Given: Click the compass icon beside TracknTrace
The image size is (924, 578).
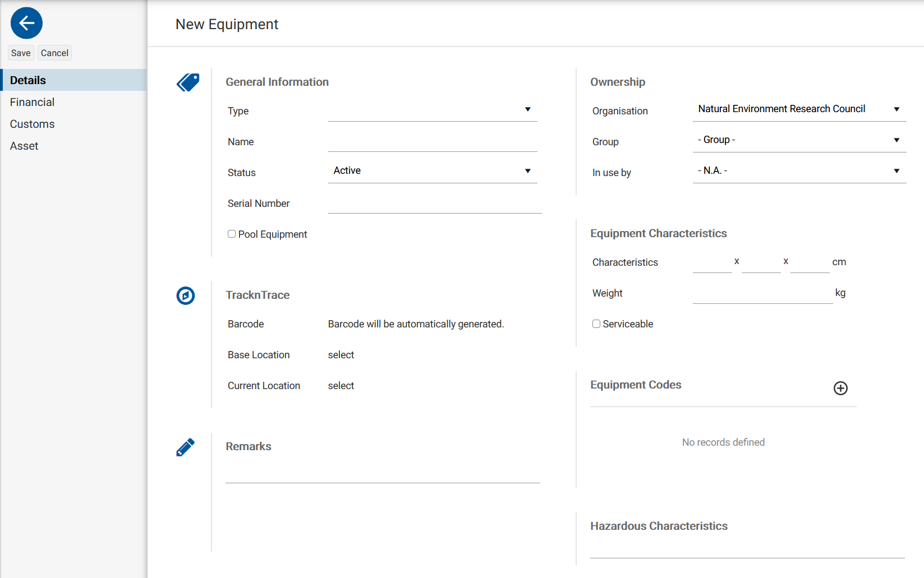Looking at the screenshot, I should 186,295.
